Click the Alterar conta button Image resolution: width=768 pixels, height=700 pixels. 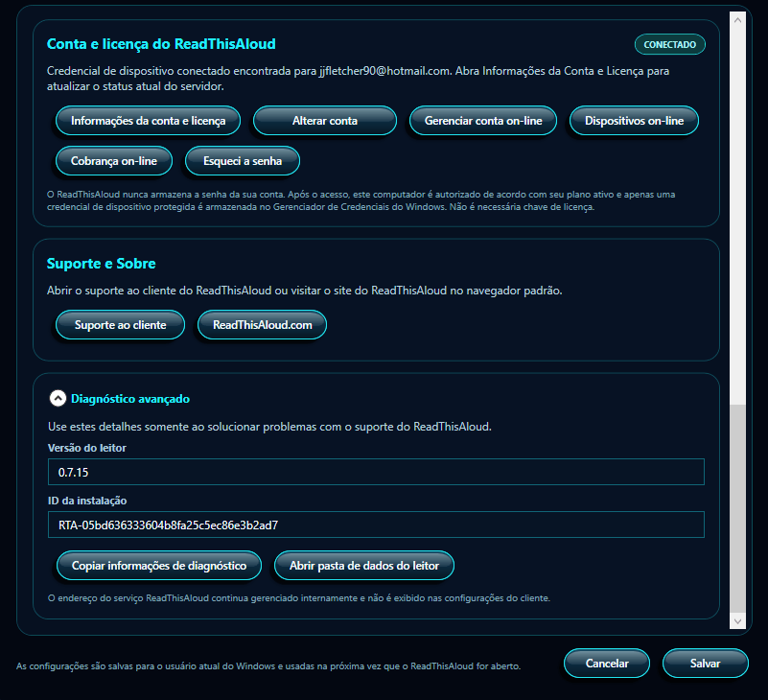tap(325, 121)
